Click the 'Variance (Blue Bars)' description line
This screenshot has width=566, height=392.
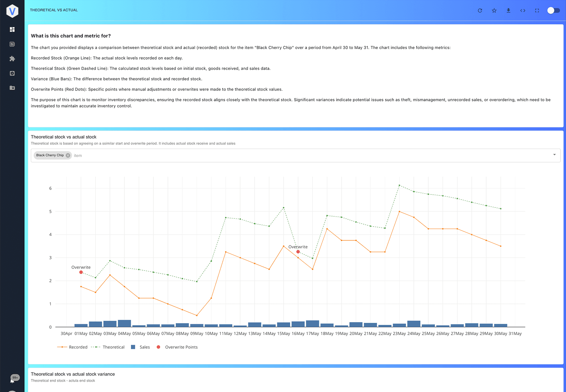(x=116, y=79)
